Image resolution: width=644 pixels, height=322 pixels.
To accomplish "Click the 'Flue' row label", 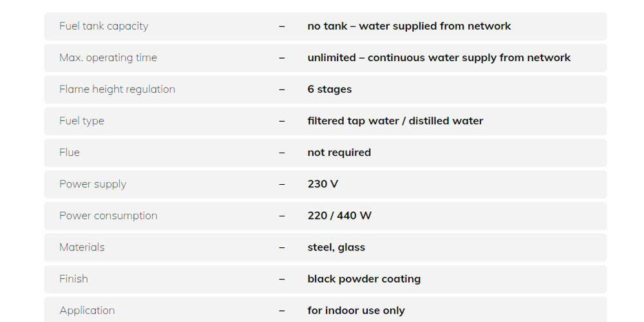I will [70, 153].
